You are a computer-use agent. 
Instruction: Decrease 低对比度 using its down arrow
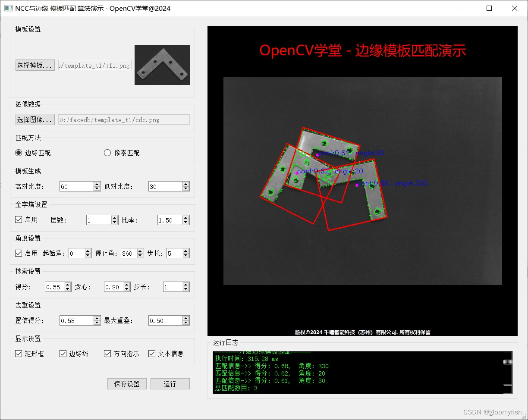pyautogui.click(x=185, y=188)
